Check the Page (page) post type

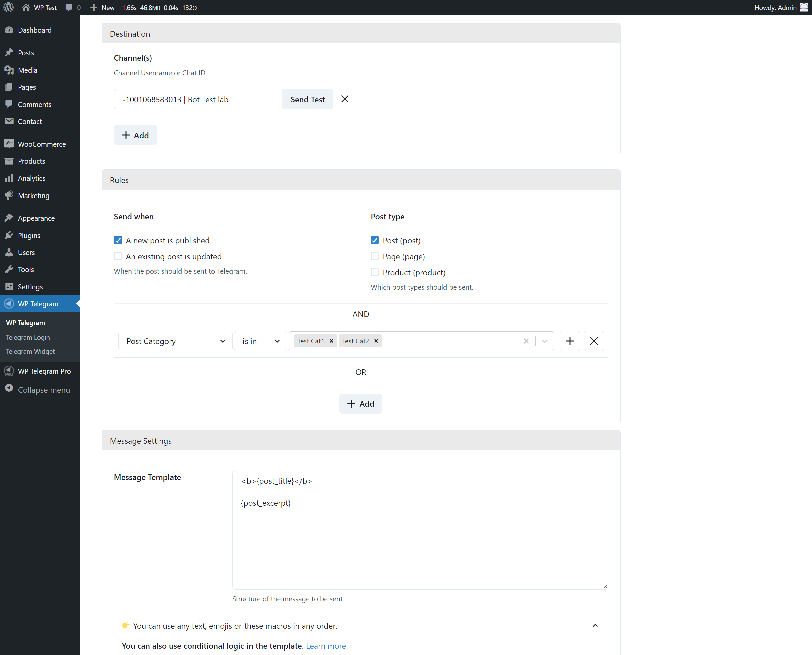(x=374, y=256)
